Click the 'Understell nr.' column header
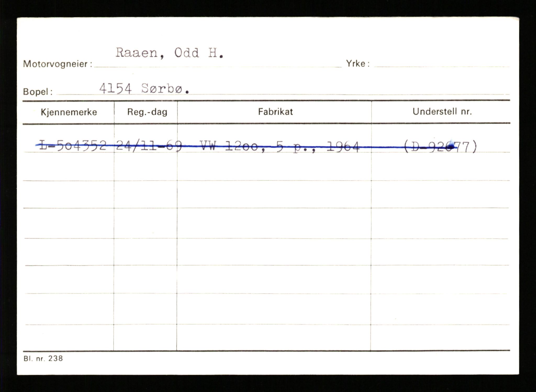Screen dimensions: 536x392 tap(442, 112)
